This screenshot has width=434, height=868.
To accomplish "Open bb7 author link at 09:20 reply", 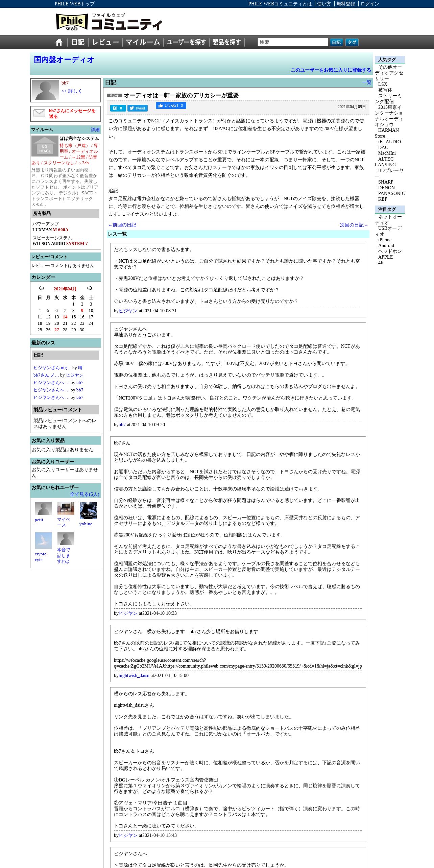I will point(122,425).
